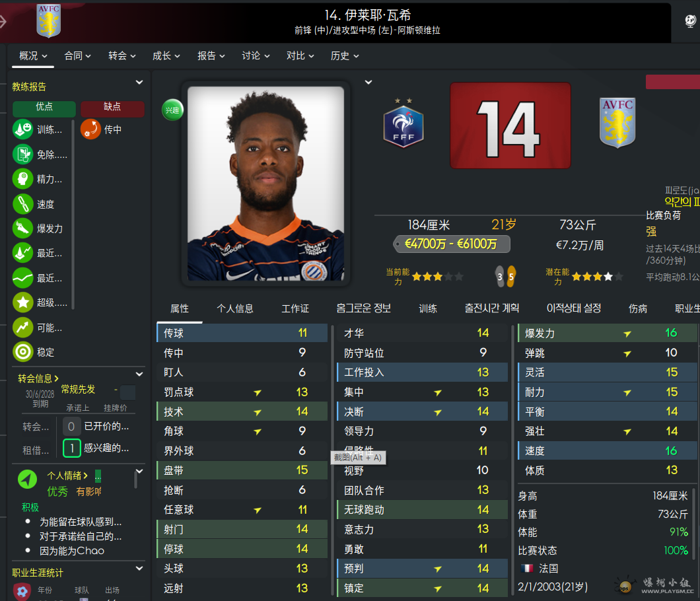
Task: Click the €4700万 - €6100万 value button
Action: coord(451,244)
